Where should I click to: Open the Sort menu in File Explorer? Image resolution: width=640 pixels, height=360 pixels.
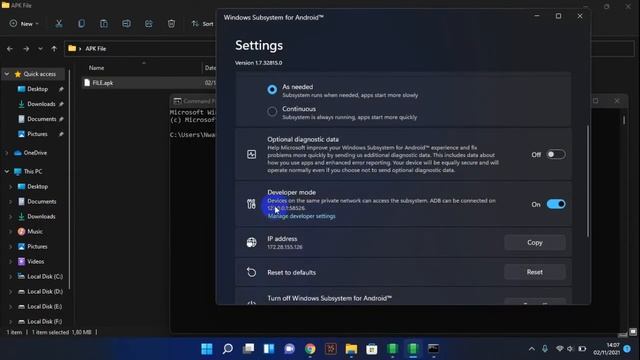pos(202,24)
